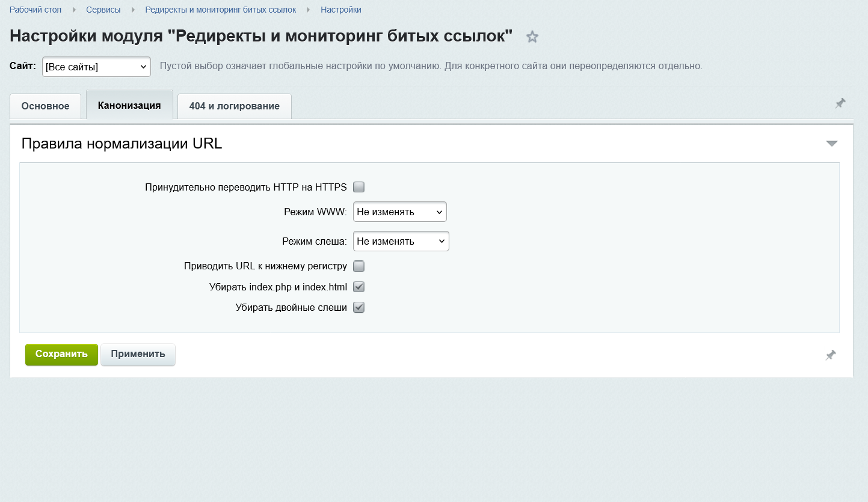The image size is (868, 502).
Task: Switch to 404 и логирование tab
Action: [235, 106]
